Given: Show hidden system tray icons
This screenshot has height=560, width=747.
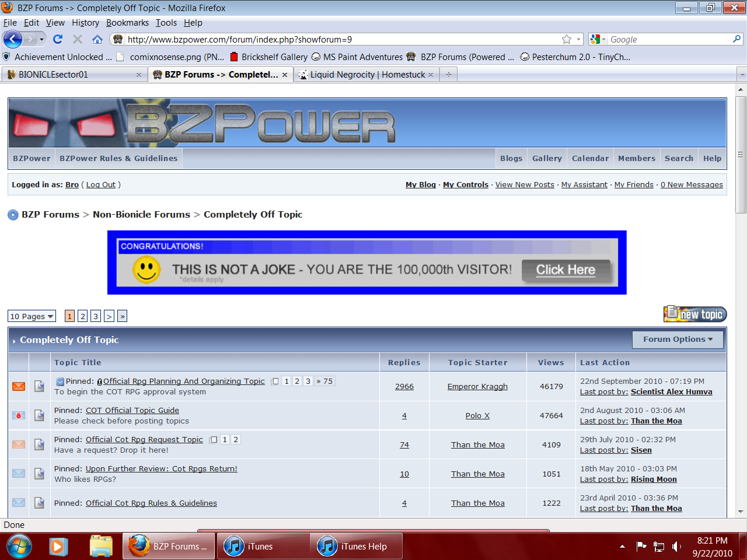Looking at the screenshot, I should coord(622,547).
